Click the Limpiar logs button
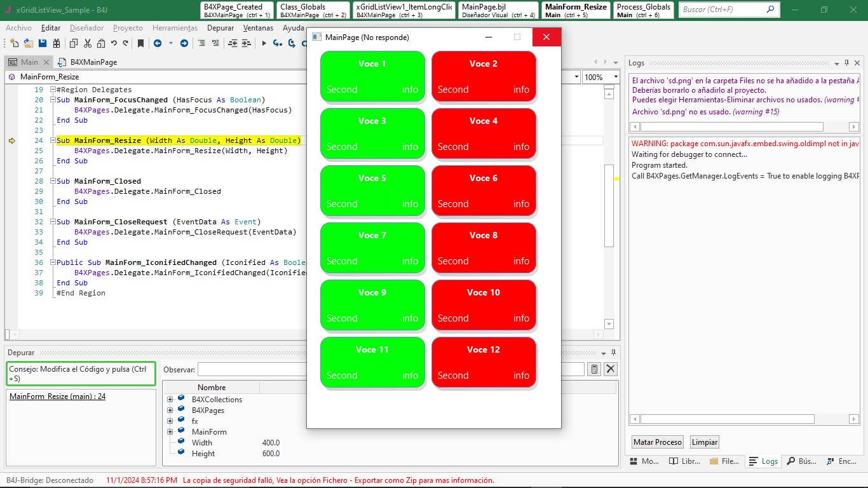Viewport: 868px width, 488px height. [x=704, y=442]
